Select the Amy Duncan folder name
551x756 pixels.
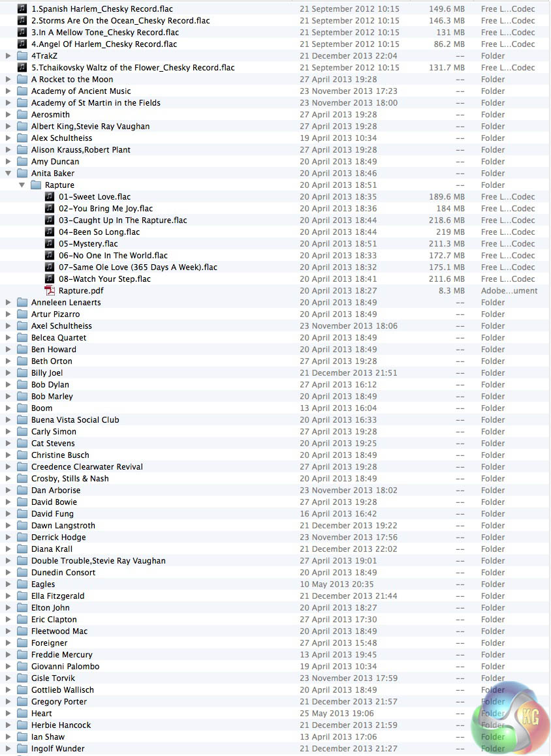coord(55,162)
